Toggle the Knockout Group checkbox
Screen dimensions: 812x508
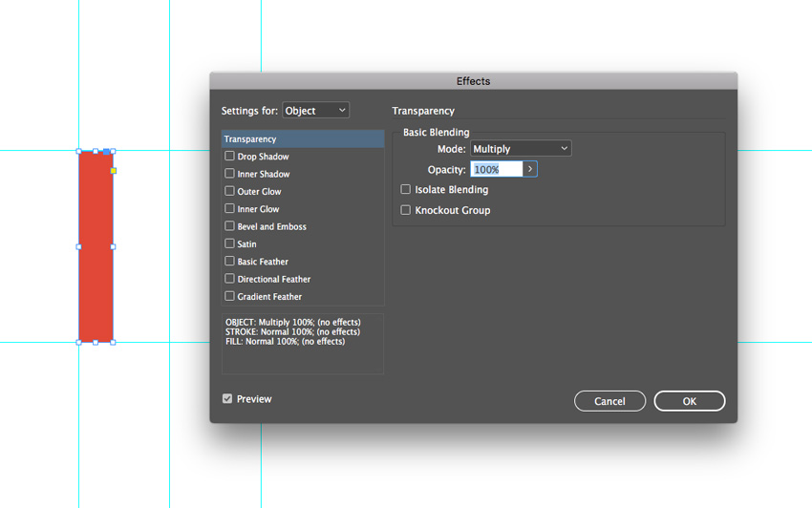click(x=406, y=210)
